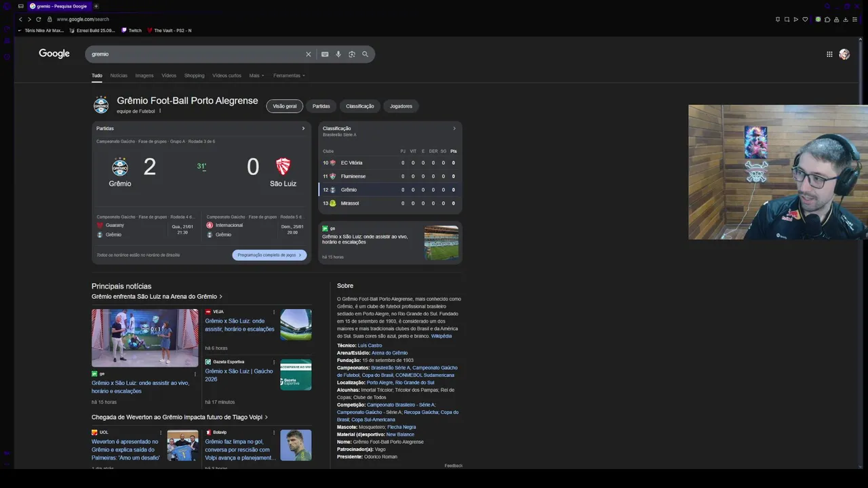Select the Jogadores chip
Image resolution: width=868 pixels, height=488 pixels.
[401, 106]
